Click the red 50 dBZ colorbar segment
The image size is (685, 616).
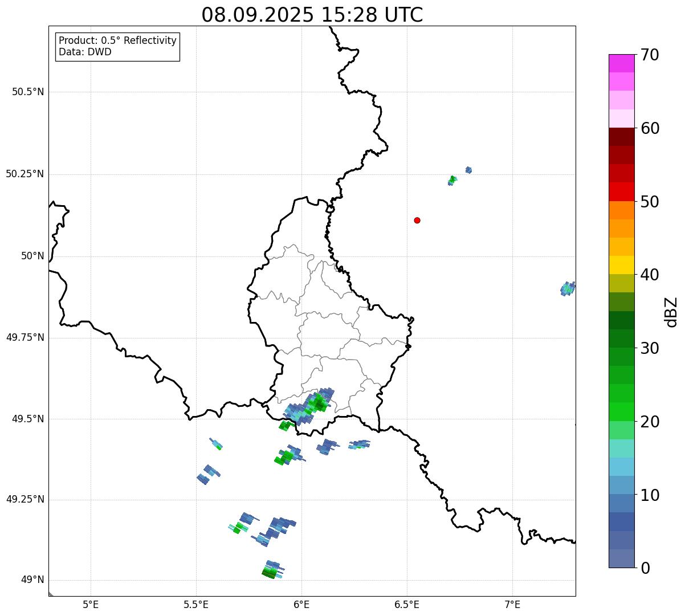coord(621,191)
